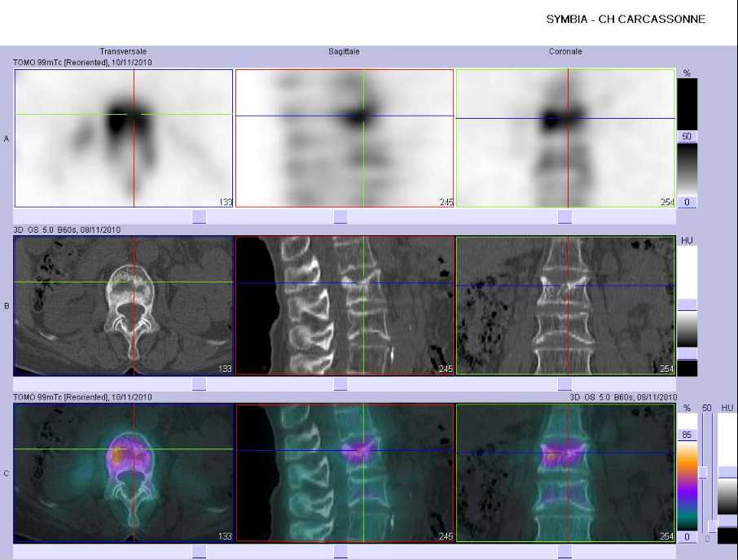Click the black bottom band of row C HU bar
738x560 pixels.
coord(727,535)
